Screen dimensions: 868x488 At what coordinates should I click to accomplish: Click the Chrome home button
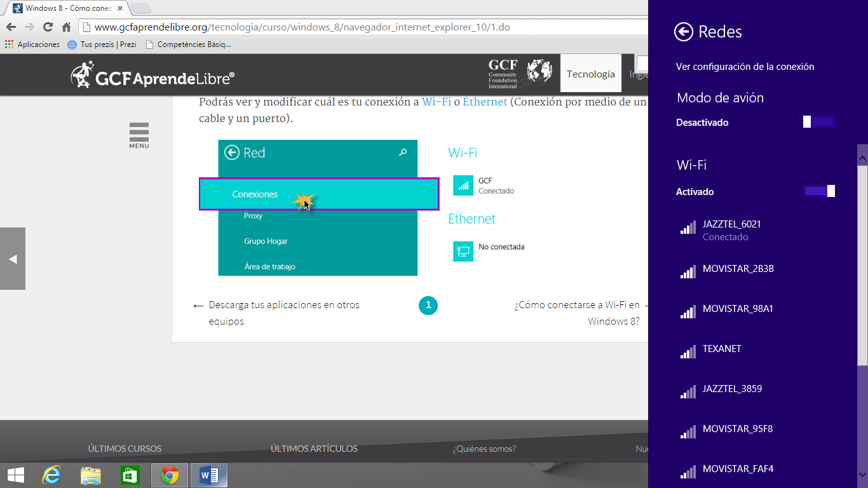(66, 27)
